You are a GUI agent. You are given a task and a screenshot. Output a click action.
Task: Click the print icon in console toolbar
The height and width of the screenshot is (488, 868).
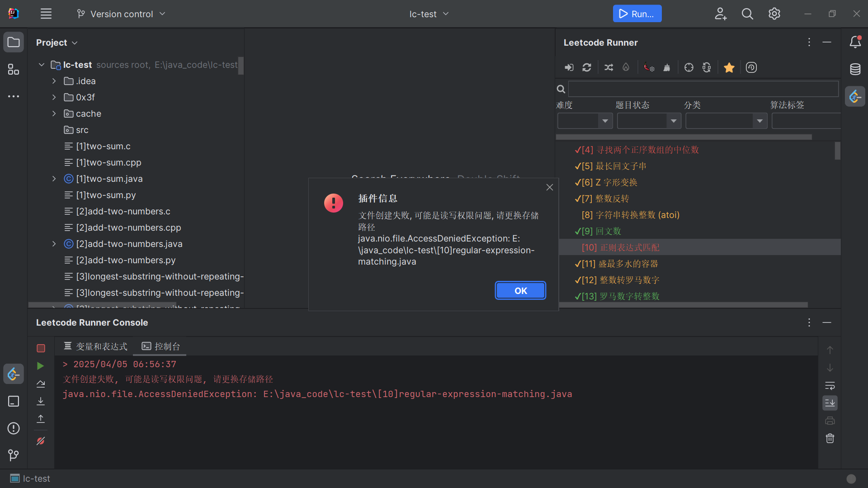tap(830, 421)
